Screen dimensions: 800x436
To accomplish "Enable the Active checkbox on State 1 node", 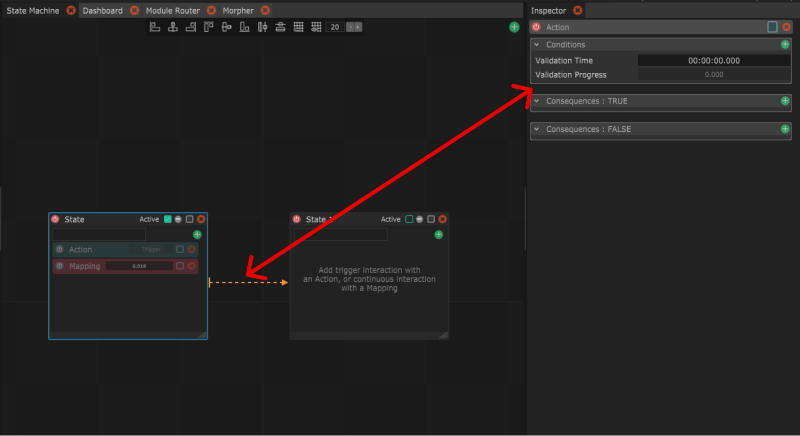I will tap(409, 219).
